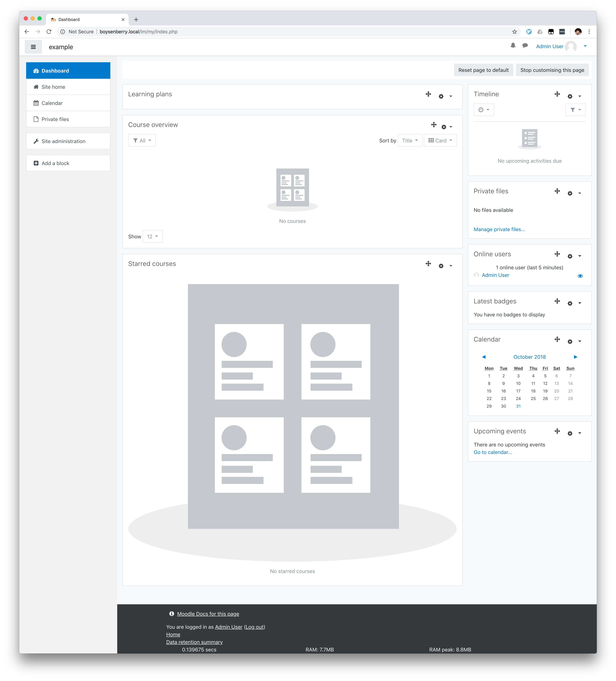Click move icon on Timeline block

pyautogui.click(x=557, y=94)
